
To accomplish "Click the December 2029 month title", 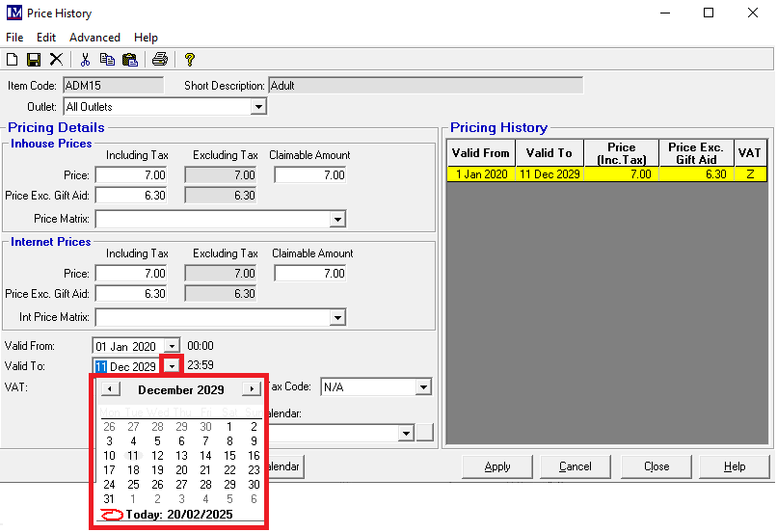I will (x=181, y=390).
